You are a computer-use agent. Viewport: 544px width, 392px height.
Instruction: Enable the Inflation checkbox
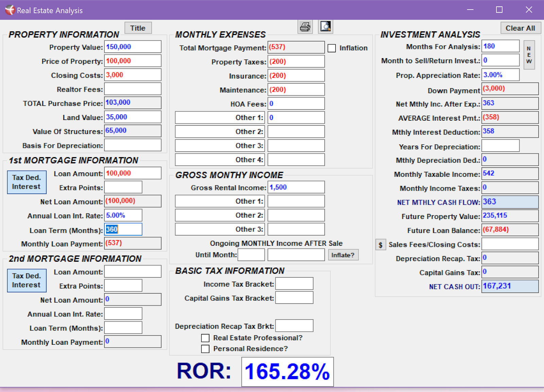click(331, 48)
